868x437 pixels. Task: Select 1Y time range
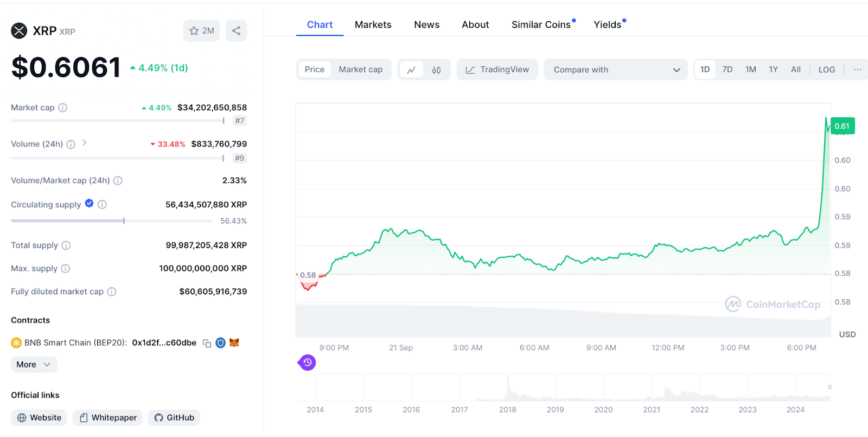(x=774, y=69)
